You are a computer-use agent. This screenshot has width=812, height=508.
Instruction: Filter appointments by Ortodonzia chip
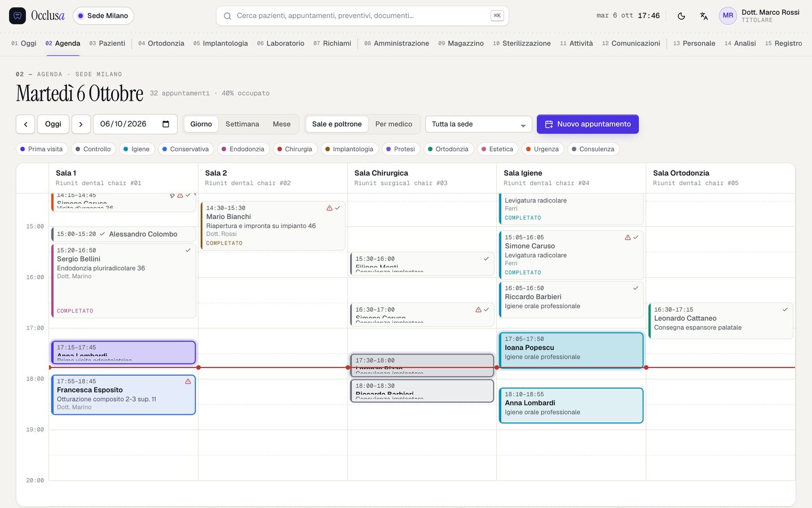pyautogui.click(x=448, y=149)
